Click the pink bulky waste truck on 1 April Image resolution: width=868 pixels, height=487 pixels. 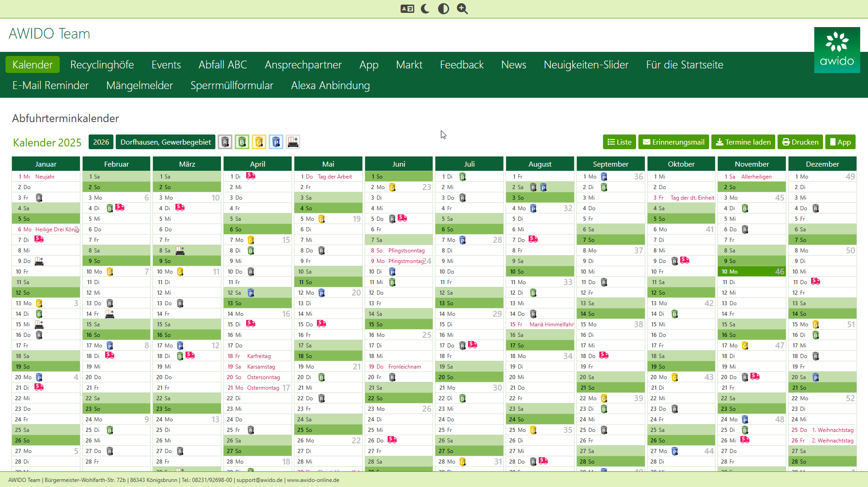251,176
